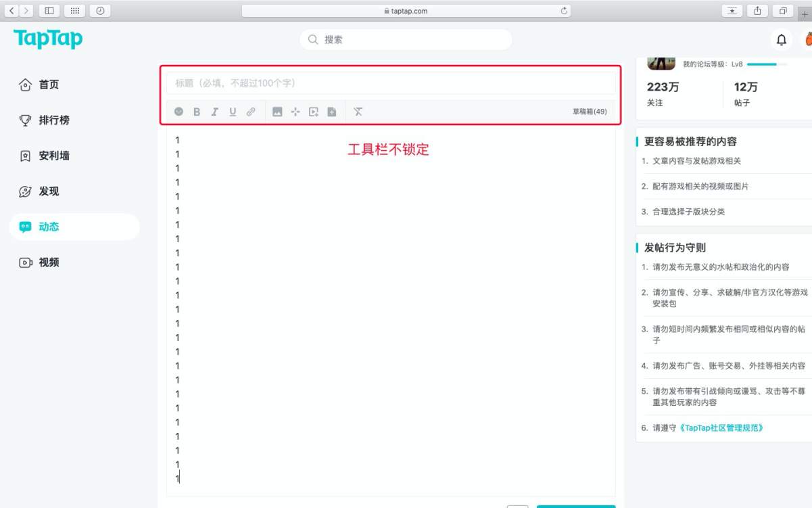Click rule starting '请勿发布带有引战倾向'
The height and width of the screenshot is (508, 812).
(x=729, y=396)
